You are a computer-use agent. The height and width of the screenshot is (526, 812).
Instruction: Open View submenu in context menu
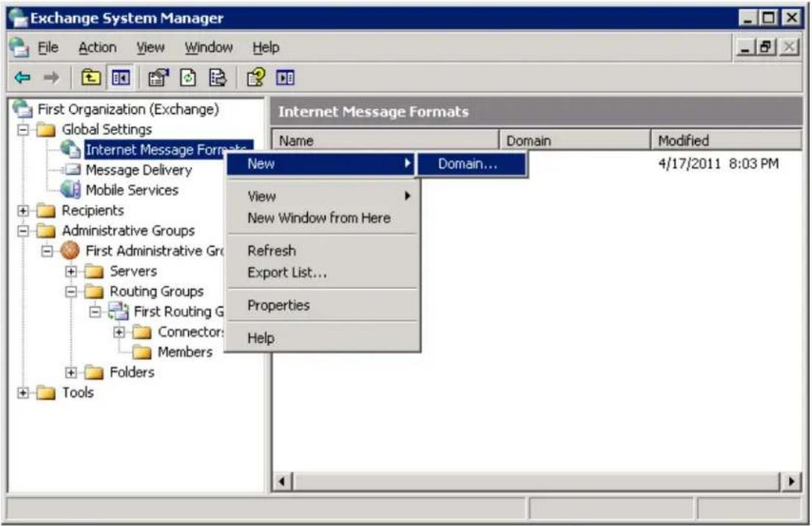tap(322, 196)
